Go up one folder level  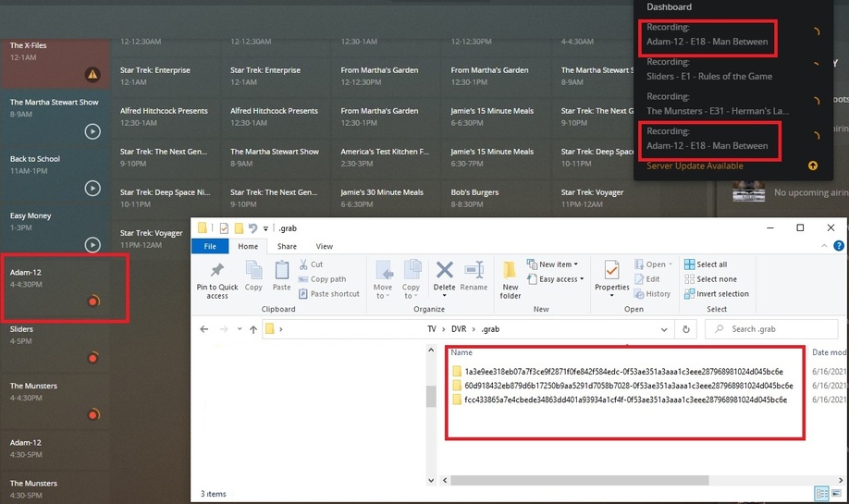253,329
